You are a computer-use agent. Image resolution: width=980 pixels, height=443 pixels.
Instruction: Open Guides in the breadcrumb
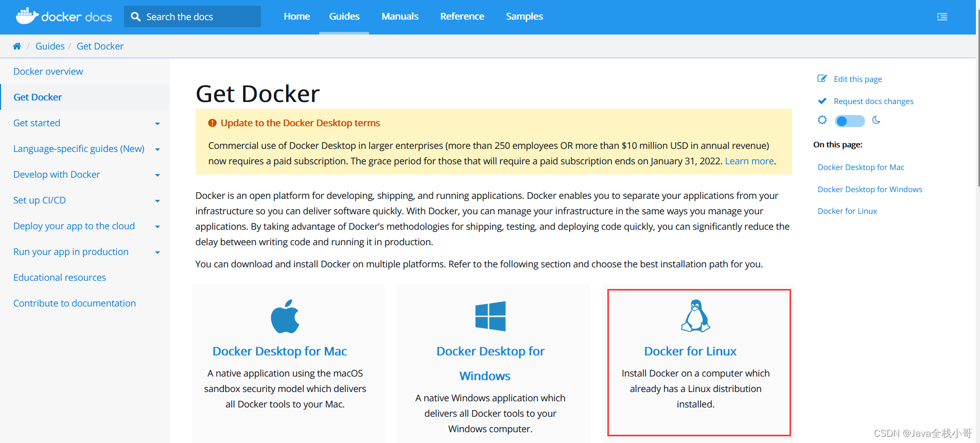pyautogui.click(x=50, y=46)
